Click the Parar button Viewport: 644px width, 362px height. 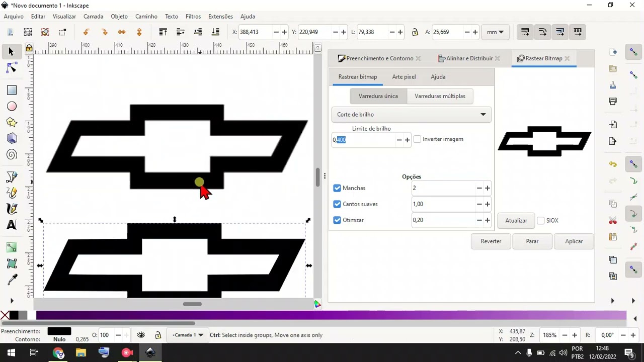click(532, 241)
